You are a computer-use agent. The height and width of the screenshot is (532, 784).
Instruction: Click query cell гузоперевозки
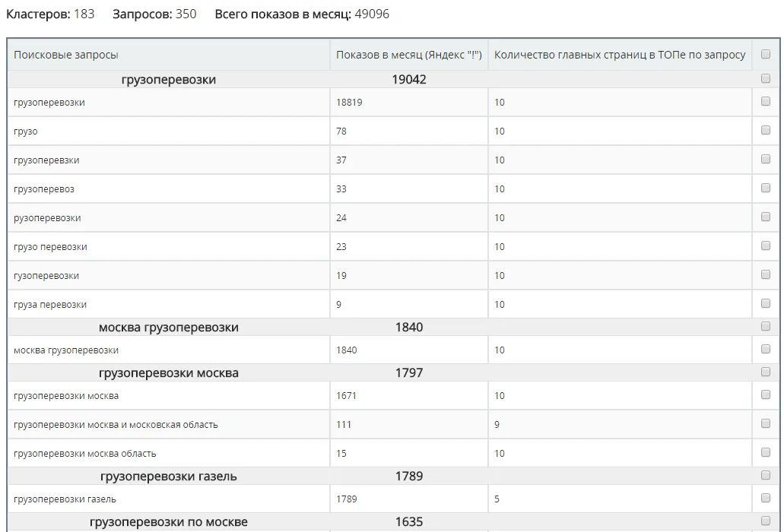point(46,276)
